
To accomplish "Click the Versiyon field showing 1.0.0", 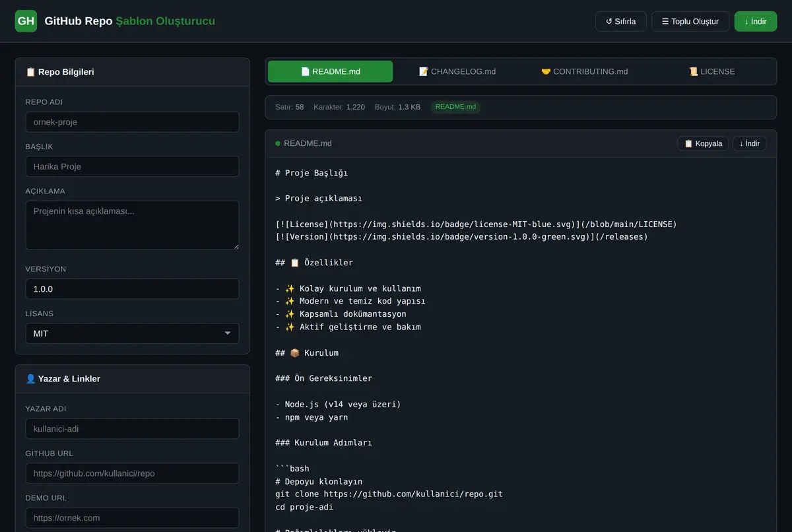I will (x=132, y=289).
